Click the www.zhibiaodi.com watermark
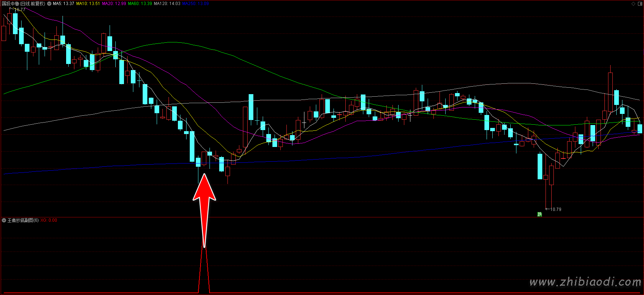644x295 pixels. point(585,282)
